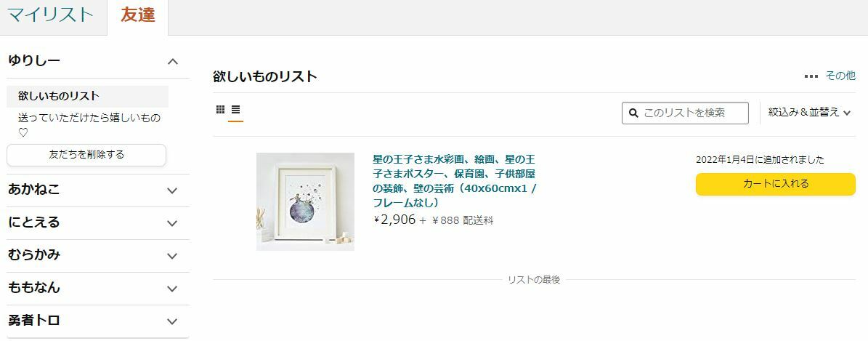Open the 送っていただけたら嬉しいもの list
The width and height of the screenshot is (868, 341).
pyautogui.click(x=89, y=125)
